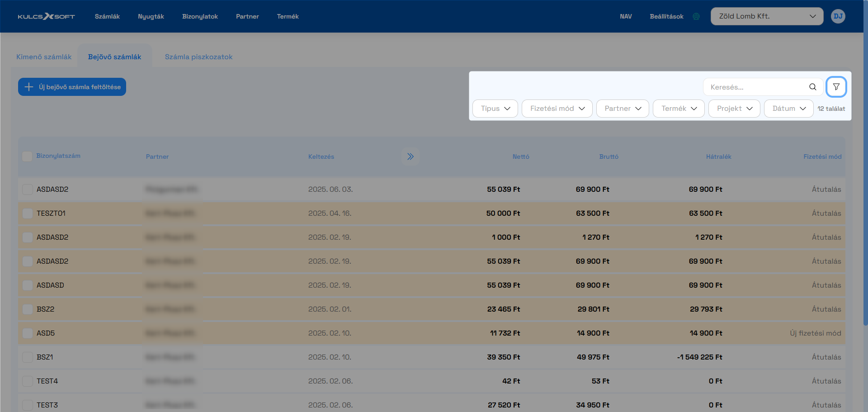Tick the checkbox for the BSZ1 row
This screenshot has height=412, width=868.
pos(27,357)
